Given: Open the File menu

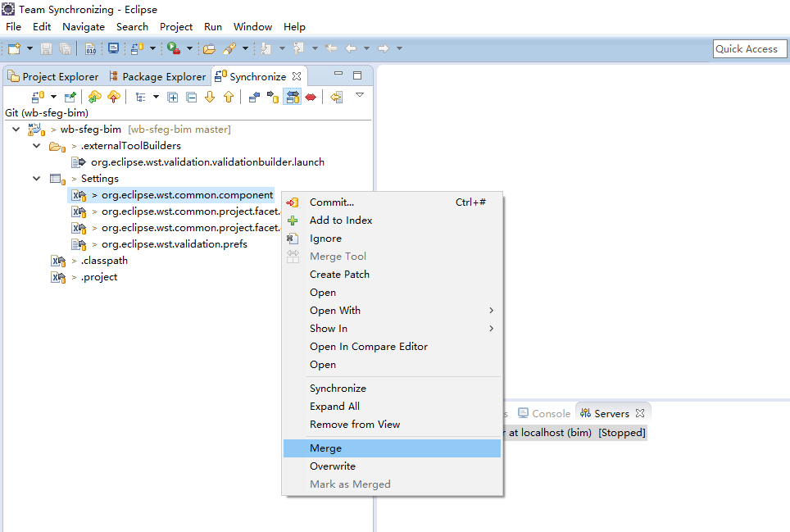Looking at the screenshot, I should [x=14, y=27].
